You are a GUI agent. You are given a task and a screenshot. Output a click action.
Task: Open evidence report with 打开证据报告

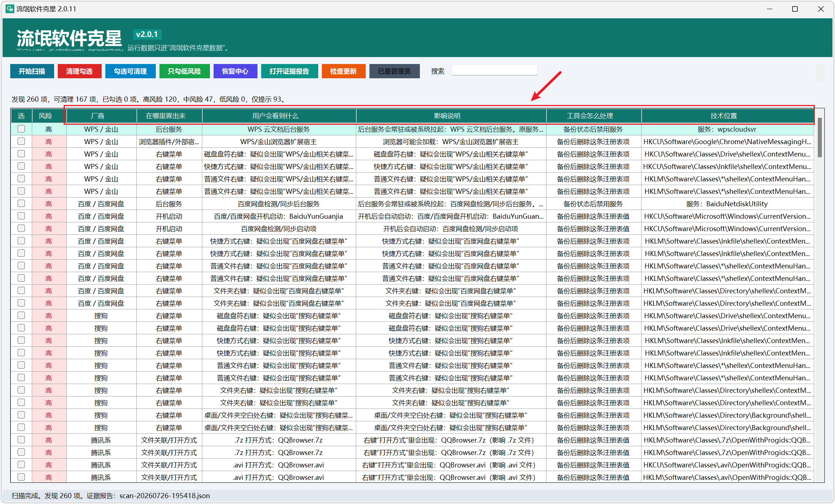tap(289, 71)
